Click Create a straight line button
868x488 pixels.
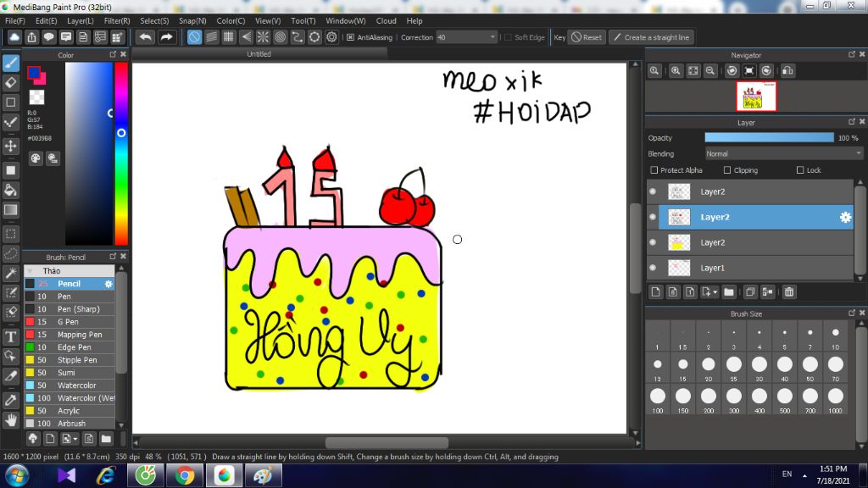[652, 37]
